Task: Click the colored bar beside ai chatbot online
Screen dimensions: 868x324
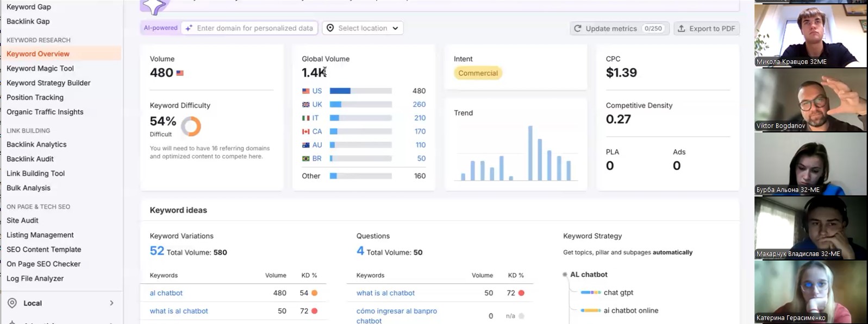Action: click(x=591, y=310)
